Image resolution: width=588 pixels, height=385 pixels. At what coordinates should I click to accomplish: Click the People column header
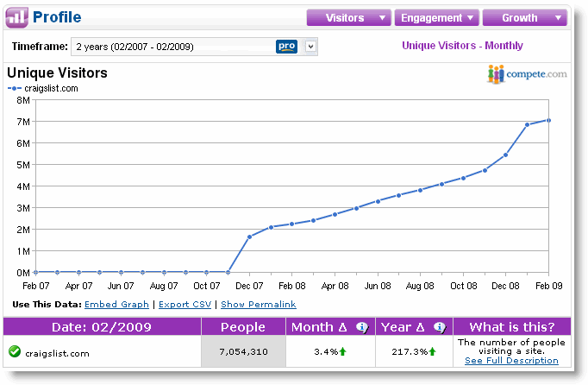243,327
